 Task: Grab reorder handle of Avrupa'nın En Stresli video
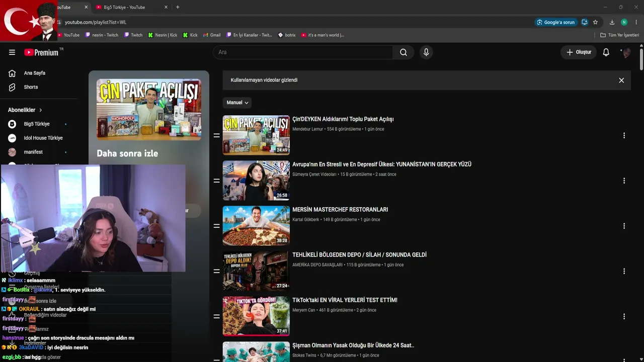click(217, 180)
